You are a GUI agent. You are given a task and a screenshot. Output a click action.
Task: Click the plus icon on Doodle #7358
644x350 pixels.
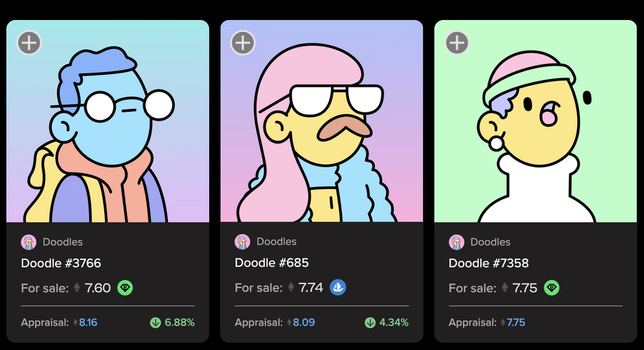coord(457,43)
